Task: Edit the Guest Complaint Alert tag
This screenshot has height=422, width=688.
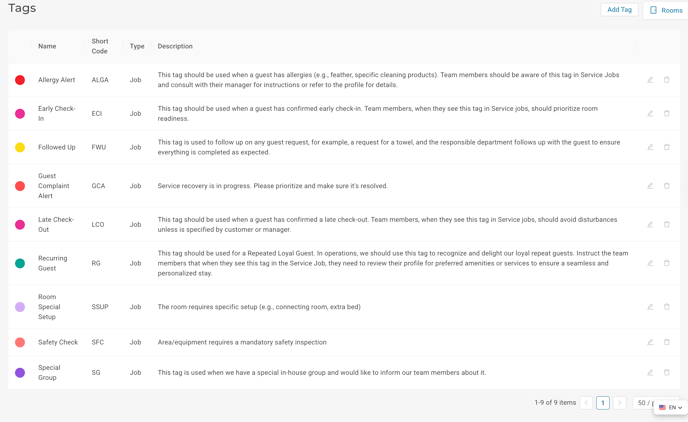Action: (650, 186)
